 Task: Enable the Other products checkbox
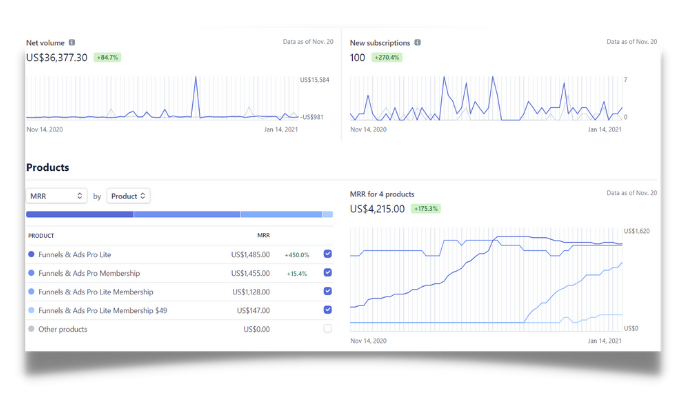tap(328, 329)
